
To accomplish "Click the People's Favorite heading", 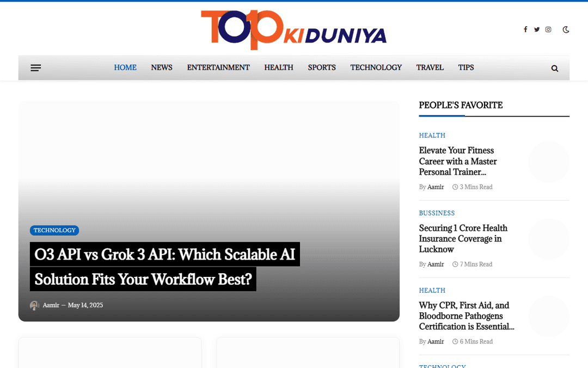I will coord(461,105).
